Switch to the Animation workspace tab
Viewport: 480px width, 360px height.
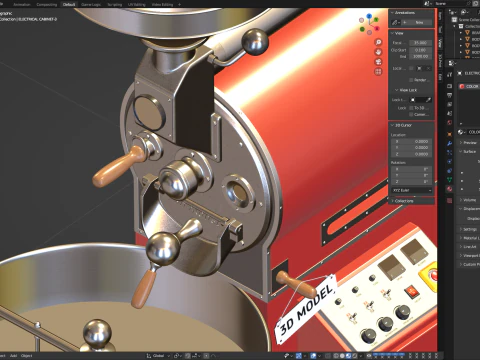click(22, 5)
